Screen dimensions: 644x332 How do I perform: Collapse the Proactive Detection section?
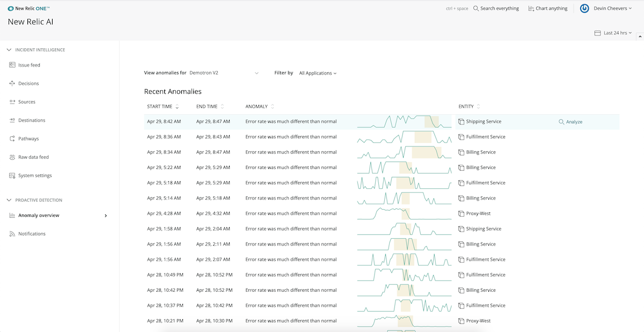click(x=9, y=200)
